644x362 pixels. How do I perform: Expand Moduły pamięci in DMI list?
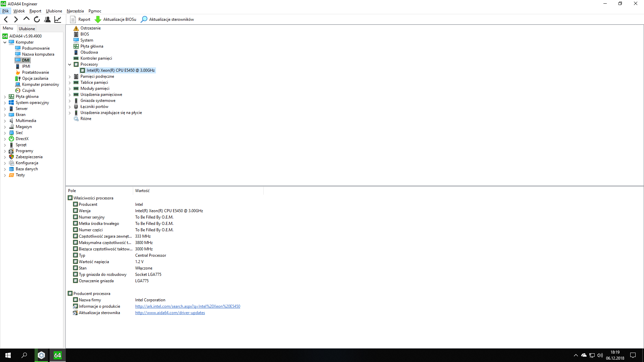[x=70, y=88]
